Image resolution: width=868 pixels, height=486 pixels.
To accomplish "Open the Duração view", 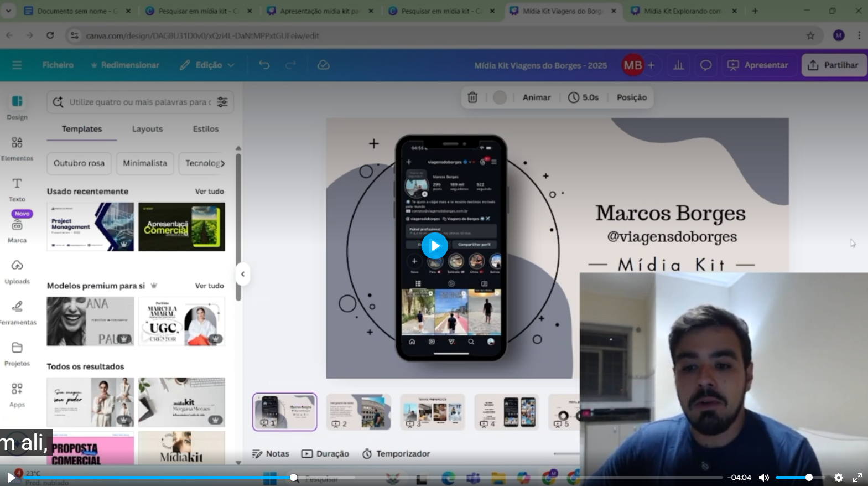I will tap(325, 454).
